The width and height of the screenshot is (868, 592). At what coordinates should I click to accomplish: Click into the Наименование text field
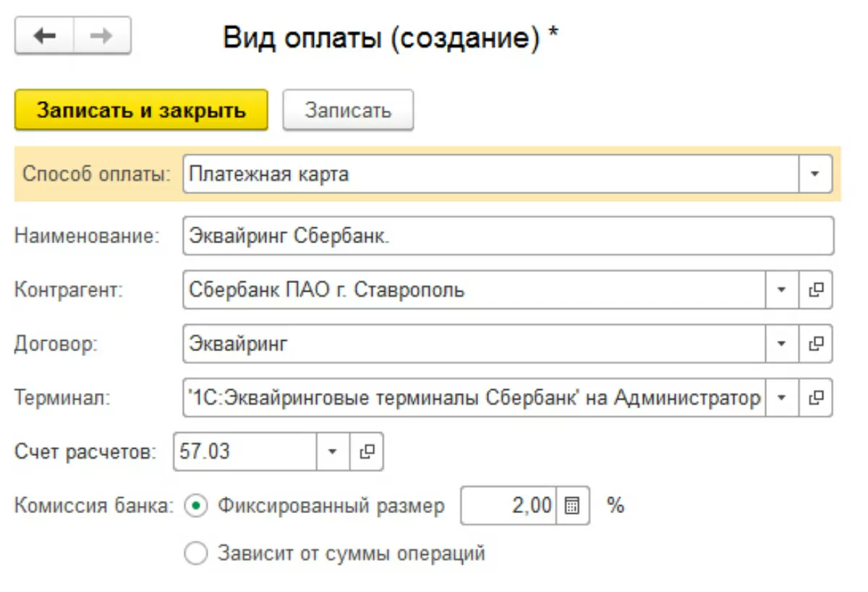point(506,237)
